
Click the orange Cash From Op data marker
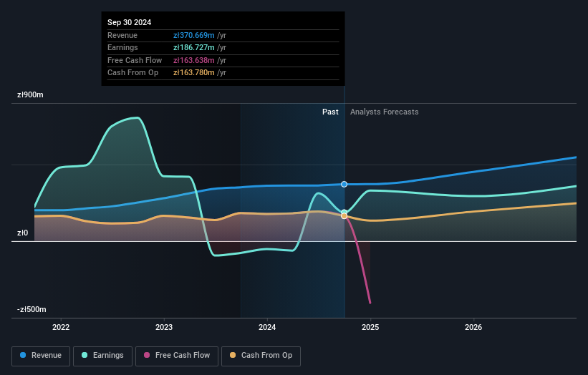344,216
